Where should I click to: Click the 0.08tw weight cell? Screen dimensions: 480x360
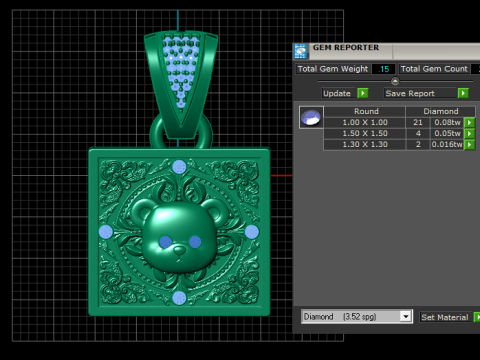tap(447, 122)
